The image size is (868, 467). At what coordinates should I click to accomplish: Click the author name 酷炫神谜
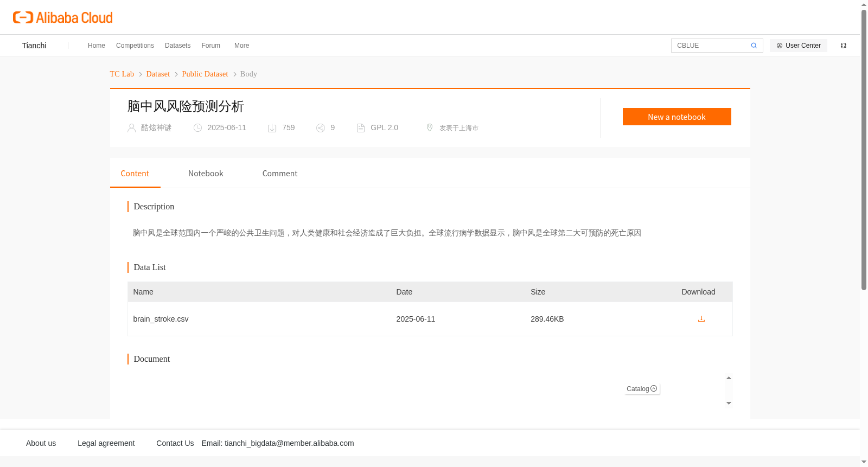click(x=156, y=128)
